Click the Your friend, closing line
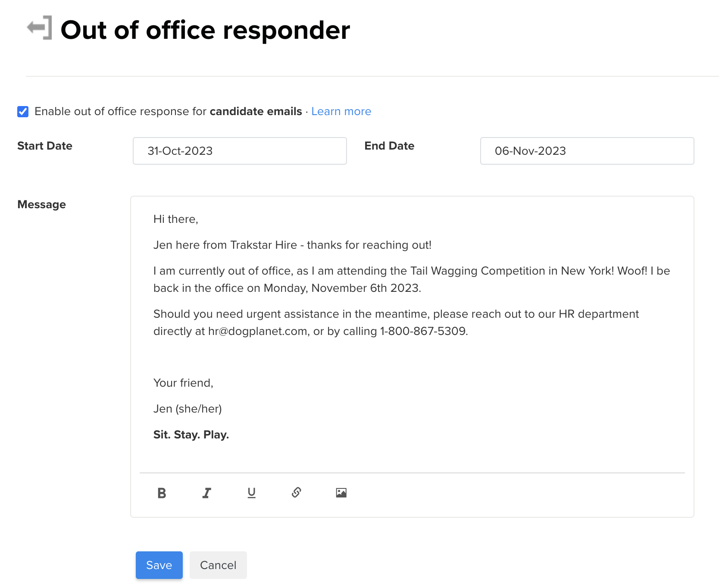The width and height of the screenshot is (719, 588). (183, 383)
